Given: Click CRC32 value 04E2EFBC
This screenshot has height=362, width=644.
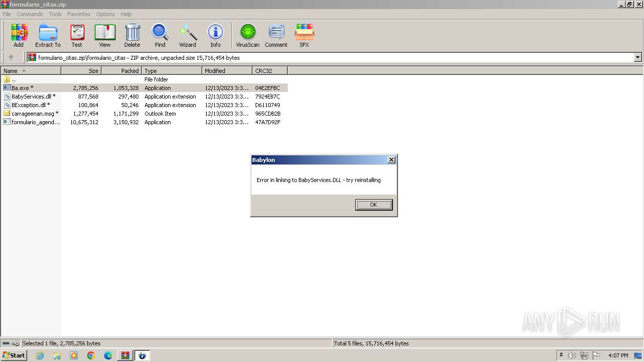Looking at the screenshot, I should [x=268, y=88].
